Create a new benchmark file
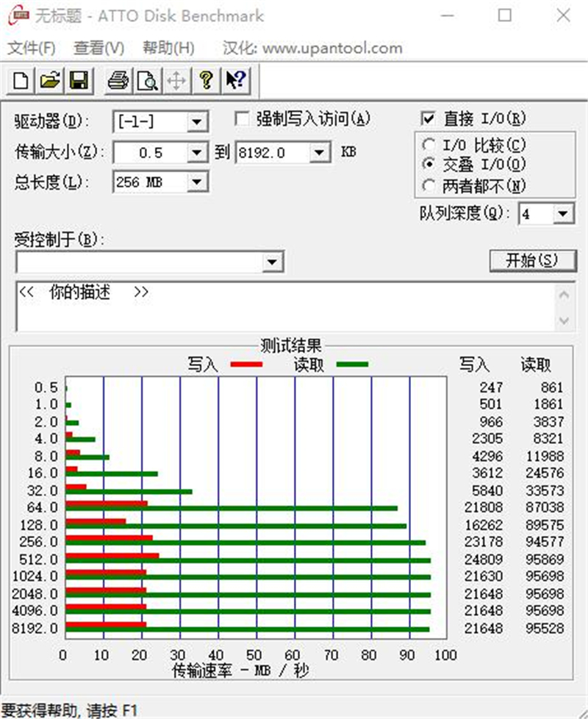This screenshot has height=719, width=588. (19, 81)
